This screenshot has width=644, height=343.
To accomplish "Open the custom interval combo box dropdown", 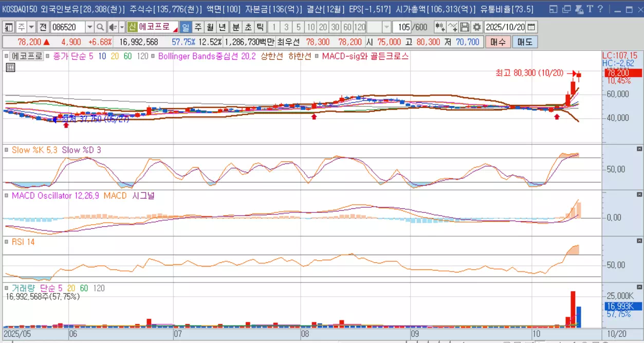I will click(386, 27).
